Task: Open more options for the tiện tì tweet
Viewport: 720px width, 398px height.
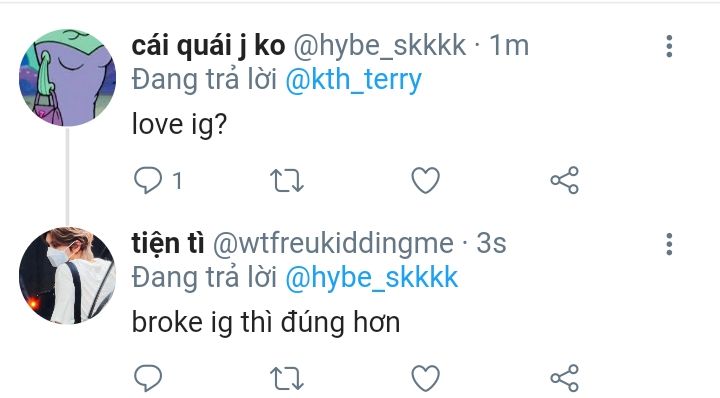Action: tap(669, 244)
